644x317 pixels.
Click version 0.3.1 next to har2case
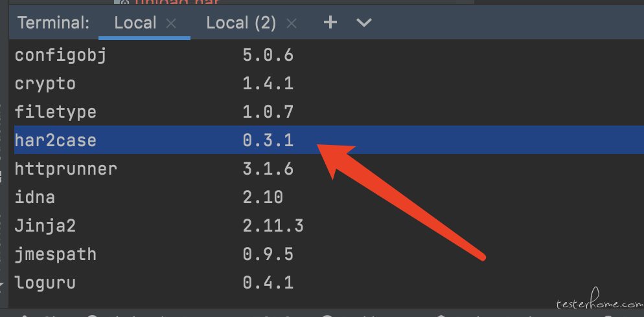pyautogui.click(x=268, y=140)
